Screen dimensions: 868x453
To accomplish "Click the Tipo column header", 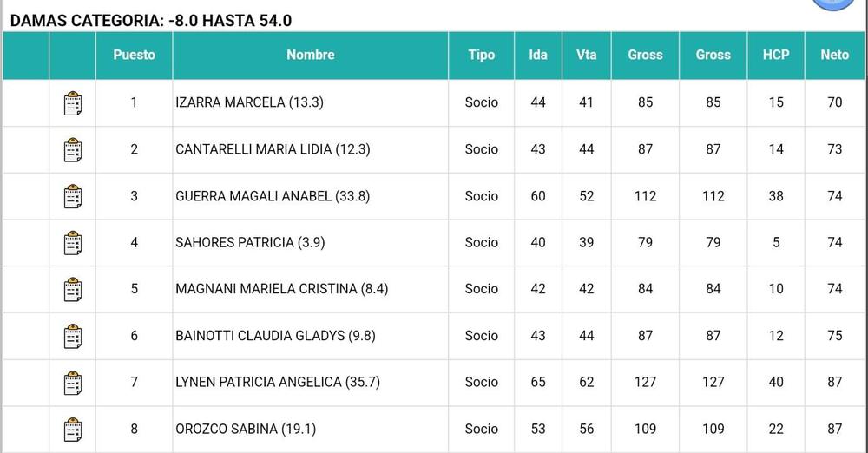I will tap(481, 55).
